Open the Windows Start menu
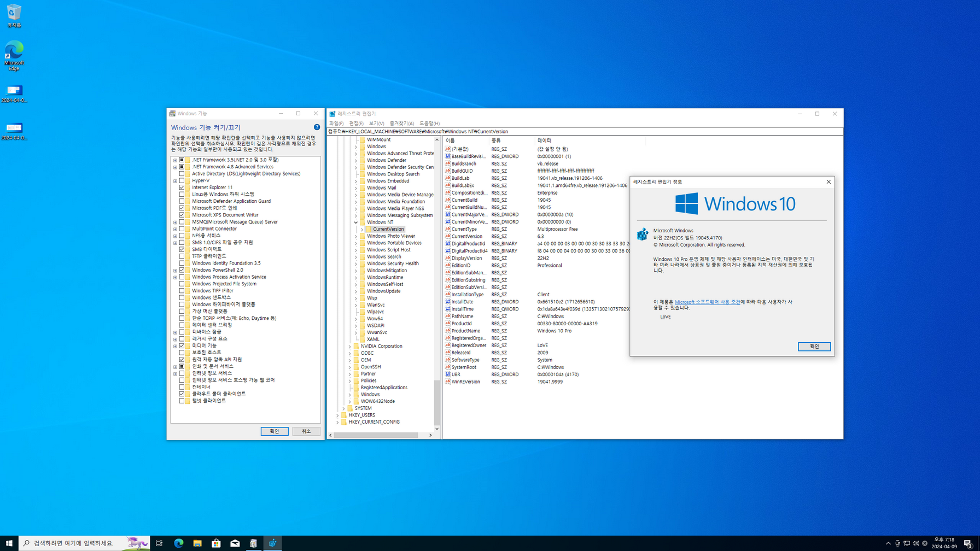Viewport: 980px width, 551px height. coord(9,543)
